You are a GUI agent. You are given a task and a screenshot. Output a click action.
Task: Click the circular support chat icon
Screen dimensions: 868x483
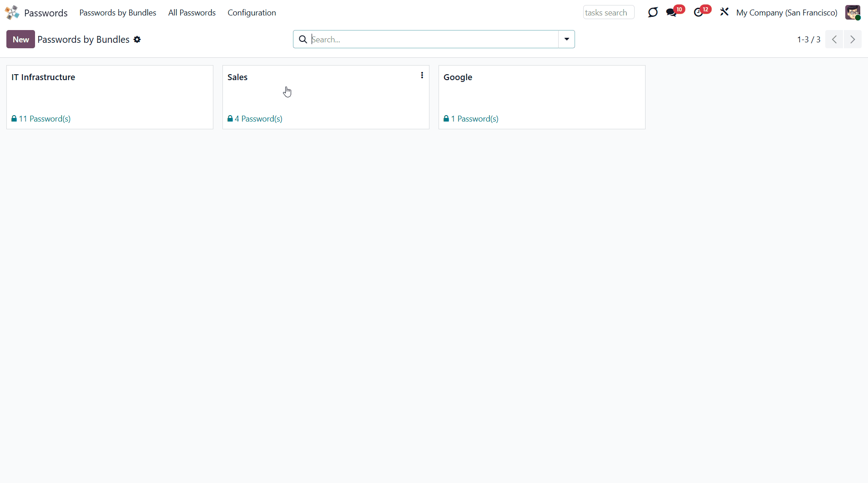pyautogui.click(x=653, y=12)
